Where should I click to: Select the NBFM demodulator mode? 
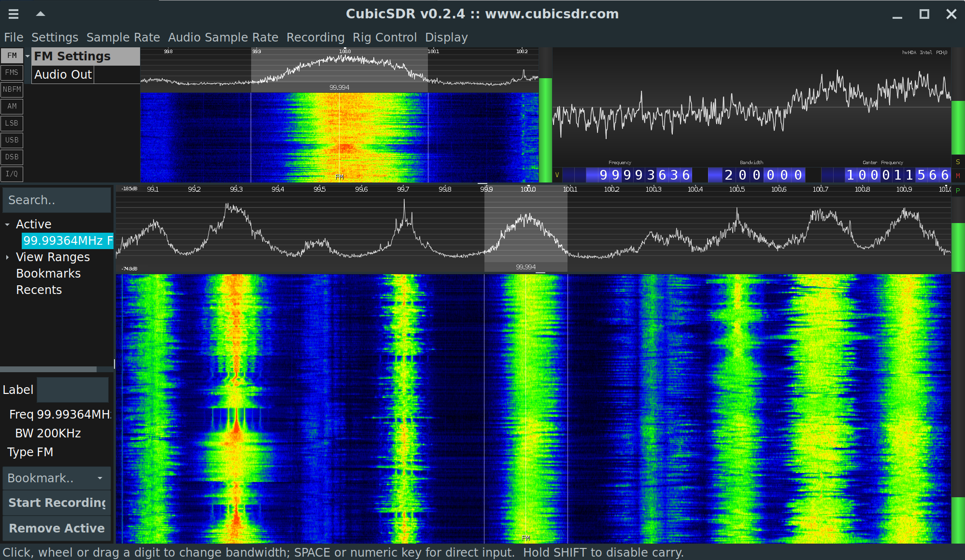(12, 89)
